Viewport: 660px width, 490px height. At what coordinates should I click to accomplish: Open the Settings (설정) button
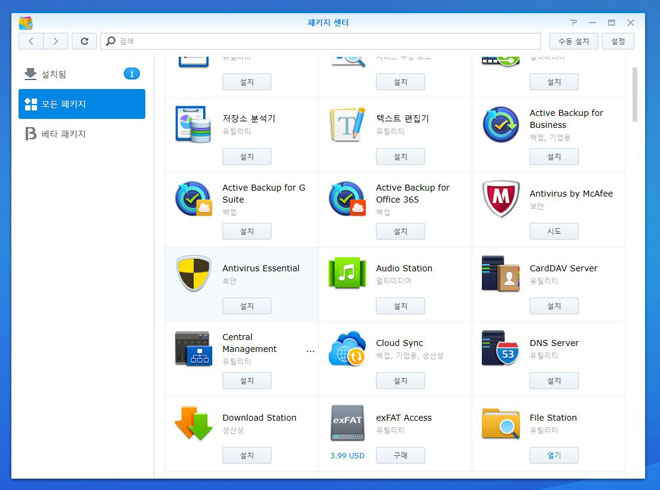[617, 41]
